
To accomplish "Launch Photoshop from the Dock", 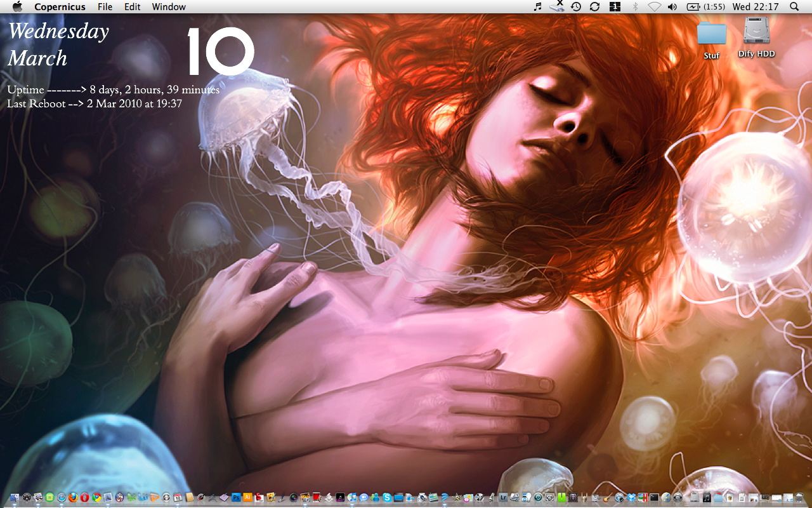I will tap(236, 497).
